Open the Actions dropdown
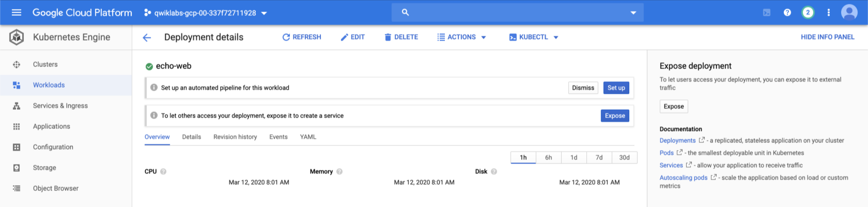The height and width of the screenshot is (207, 868). click(461, 37)
